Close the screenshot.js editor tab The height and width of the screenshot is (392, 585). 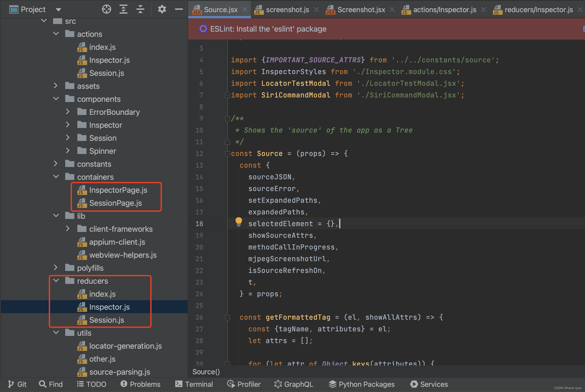(316, 10)
